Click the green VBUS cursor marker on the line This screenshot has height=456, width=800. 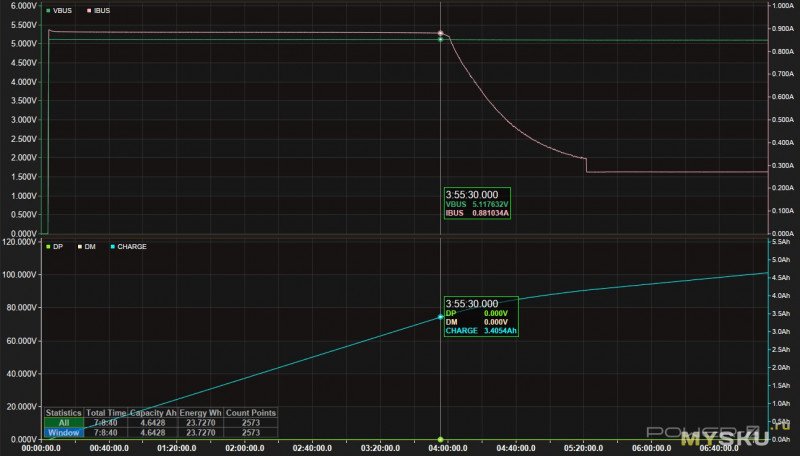coord(441,40)
